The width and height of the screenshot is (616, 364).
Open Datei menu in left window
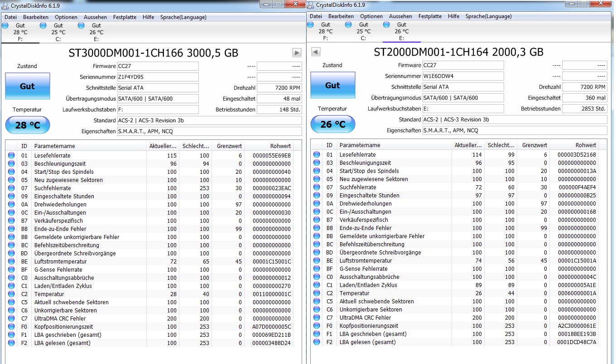click(x=10, y=17)
